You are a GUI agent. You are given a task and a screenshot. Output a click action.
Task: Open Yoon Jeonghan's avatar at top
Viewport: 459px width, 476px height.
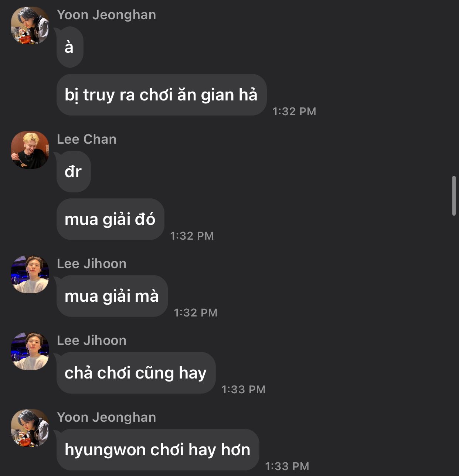[x=30, y=25]
